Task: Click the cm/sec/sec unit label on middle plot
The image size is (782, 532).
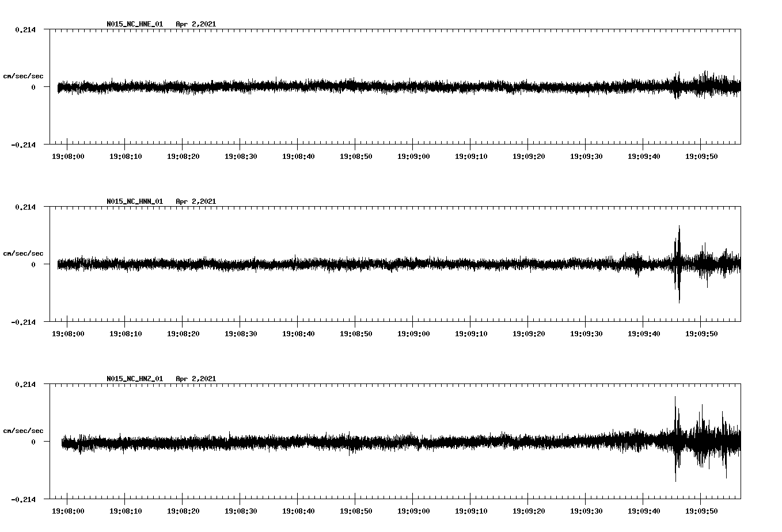Action: (24, 253)
